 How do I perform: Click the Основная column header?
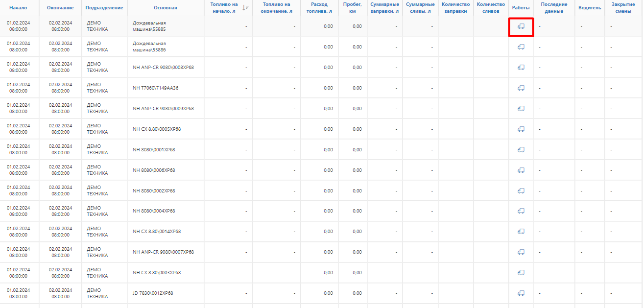tap(166, 8)
